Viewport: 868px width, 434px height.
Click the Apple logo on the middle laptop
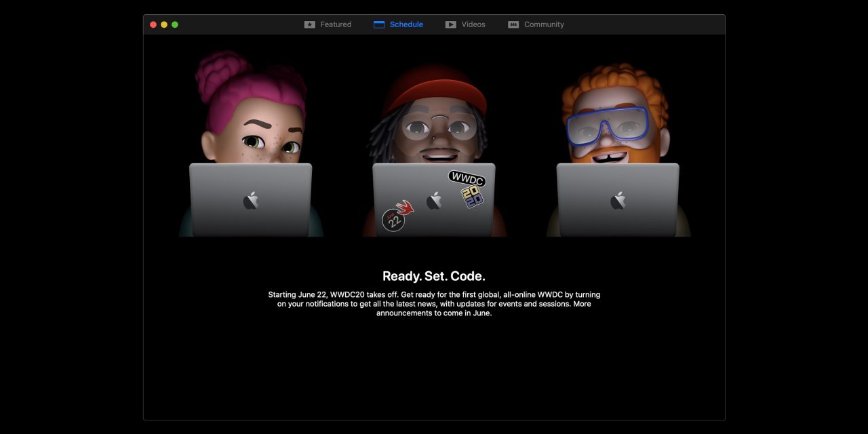coord(434,200)
